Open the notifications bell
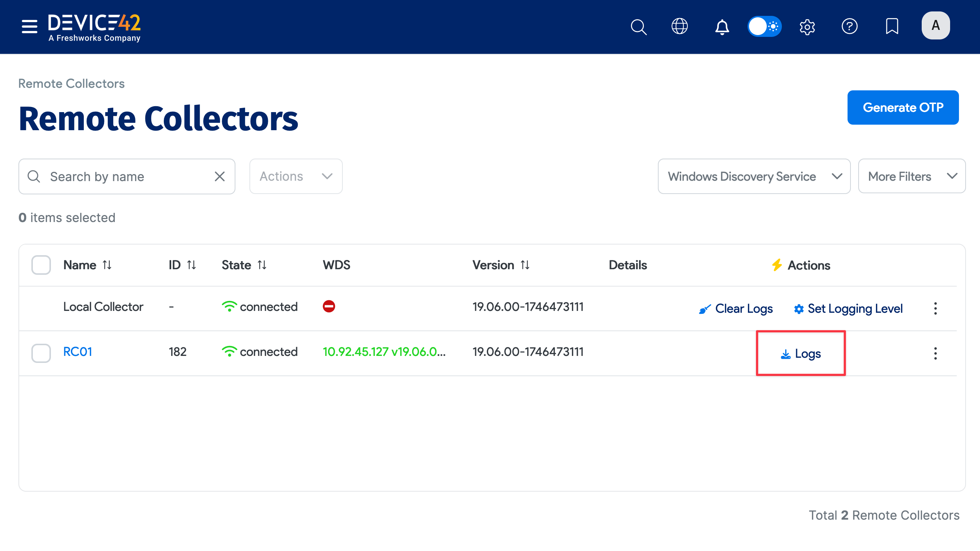Image resolution: width=980 pixels, height=551 pixels. 722,27
